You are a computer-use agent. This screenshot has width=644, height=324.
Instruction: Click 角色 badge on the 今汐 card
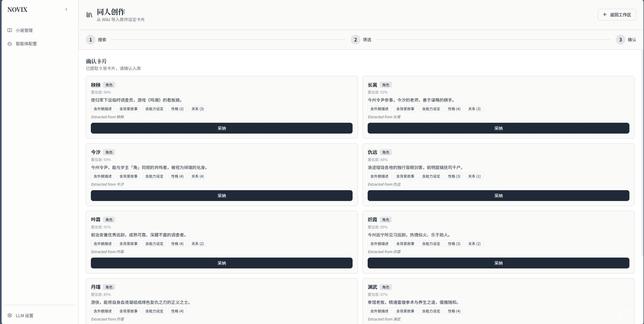(109, 152)
